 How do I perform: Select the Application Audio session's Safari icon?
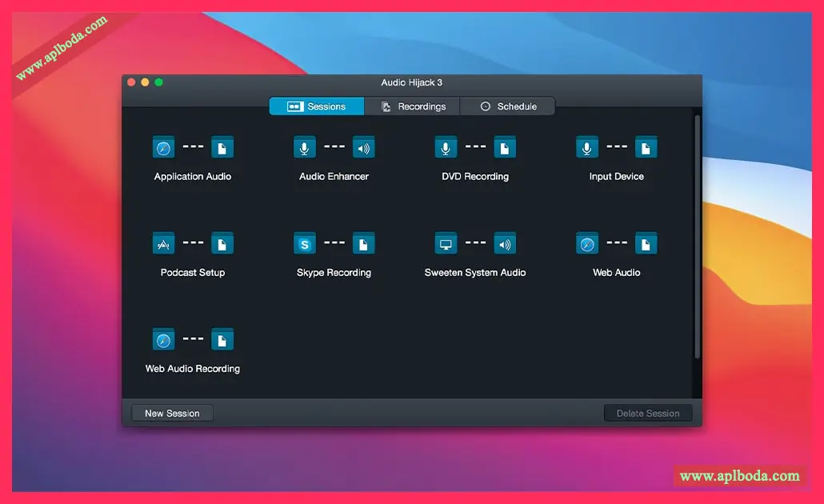[163, 148]
